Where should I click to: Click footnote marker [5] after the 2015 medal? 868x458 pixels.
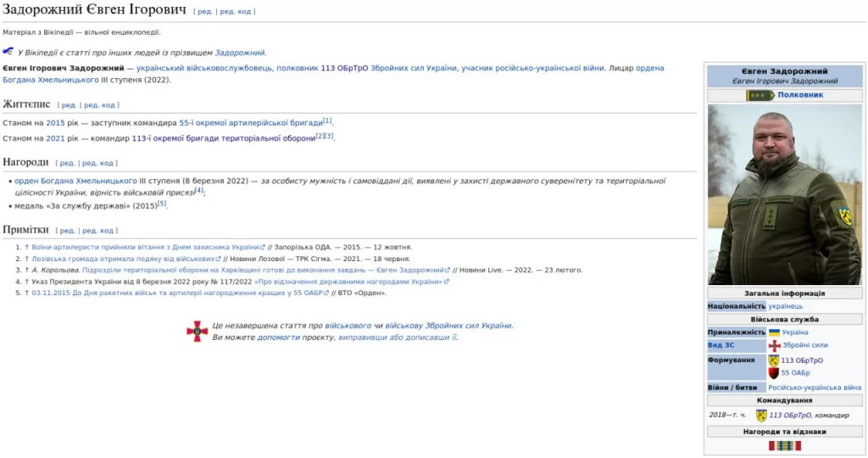pyautogui.click(x=162, y=204)
